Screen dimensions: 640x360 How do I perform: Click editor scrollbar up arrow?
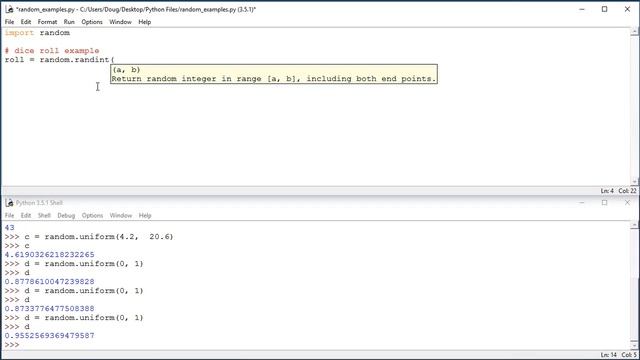635,31
